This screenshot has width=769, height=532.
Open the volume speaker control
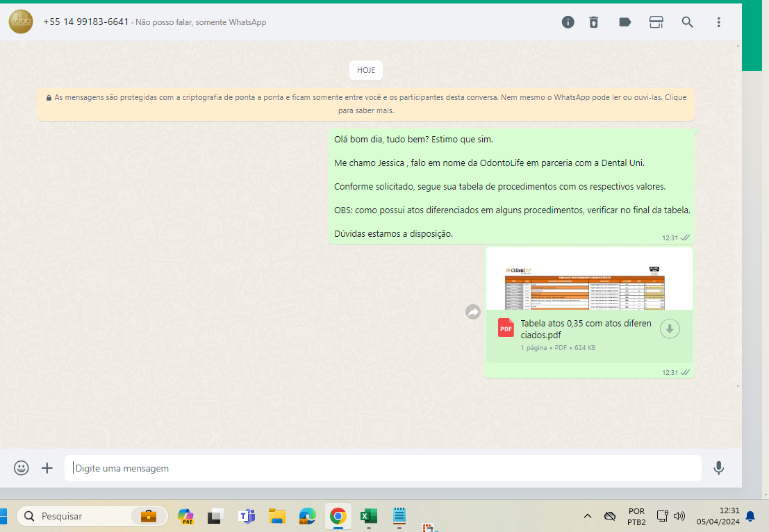click(679, 516)
